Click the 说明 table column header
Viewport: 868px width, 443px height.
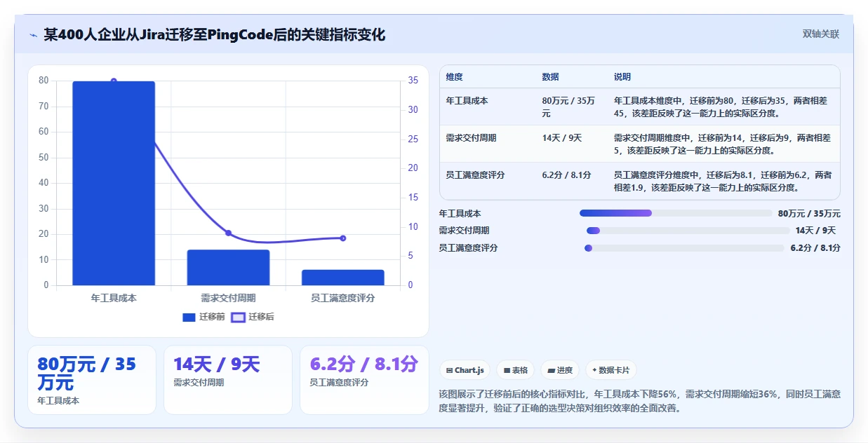622,77
